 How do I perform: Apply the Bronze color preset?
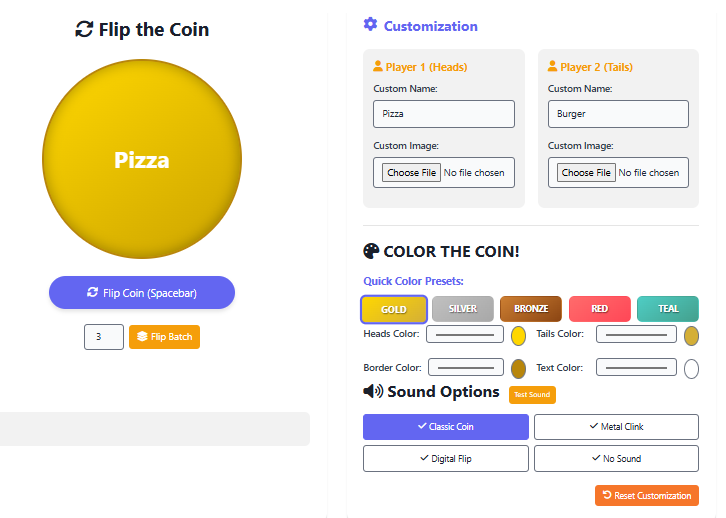pyautogui.click(x=531, y=309)
